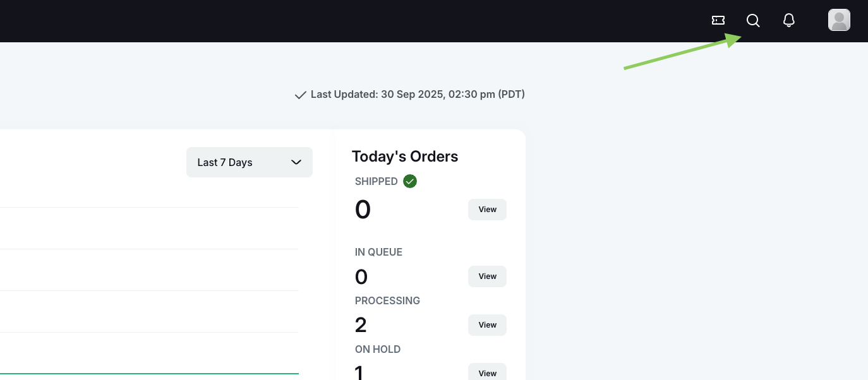Click the Processing orders count of 2
868x380 pixels.
[361, 325]
